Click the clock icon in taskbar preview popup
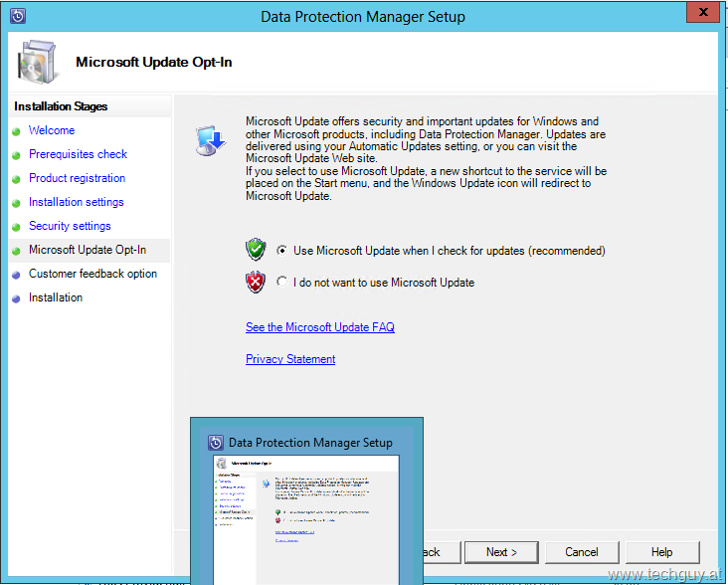The image size is (728, 585). [216, 443]
